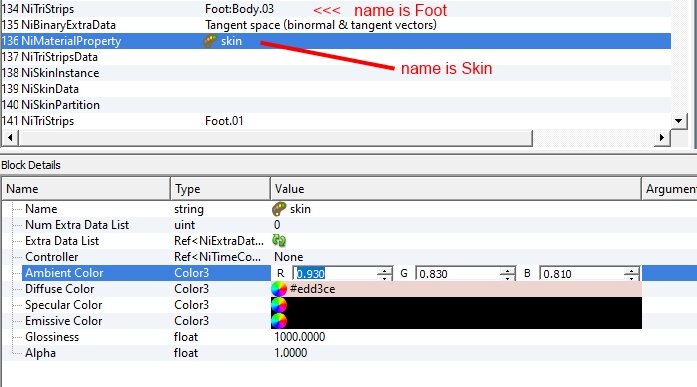Click the G value input field 0.830
697x387 pixels.
click(x=458, y=274)
